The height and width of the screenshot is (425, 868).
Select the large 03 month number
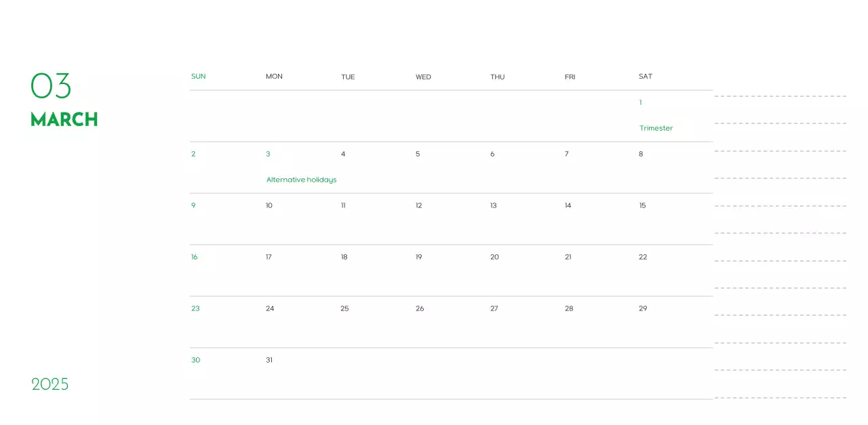(x=51, y=86)
